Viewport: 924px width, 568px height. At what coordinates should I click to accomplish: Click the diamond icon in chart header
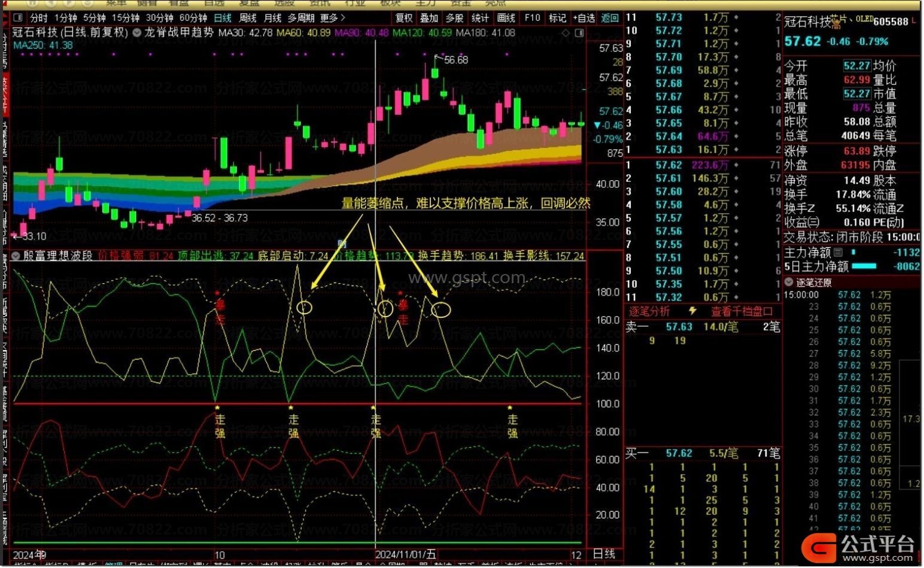pos(566,33)
